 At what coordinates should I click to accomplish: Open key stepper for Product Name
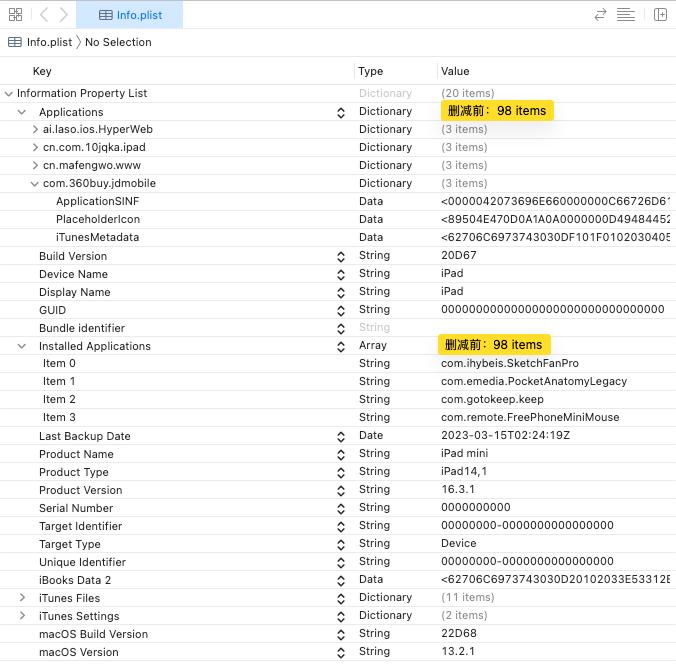[x=341, y=455]
